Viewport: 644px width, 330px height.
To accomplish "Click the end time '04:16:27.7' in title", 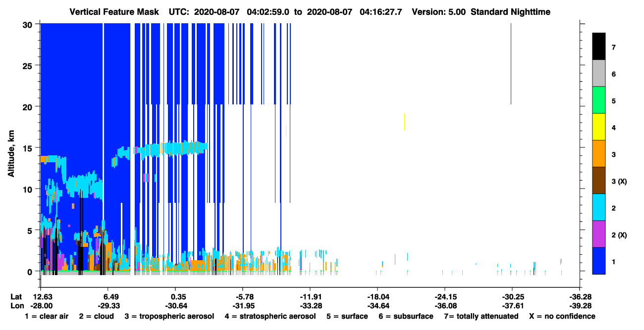I will coord(380,12).
